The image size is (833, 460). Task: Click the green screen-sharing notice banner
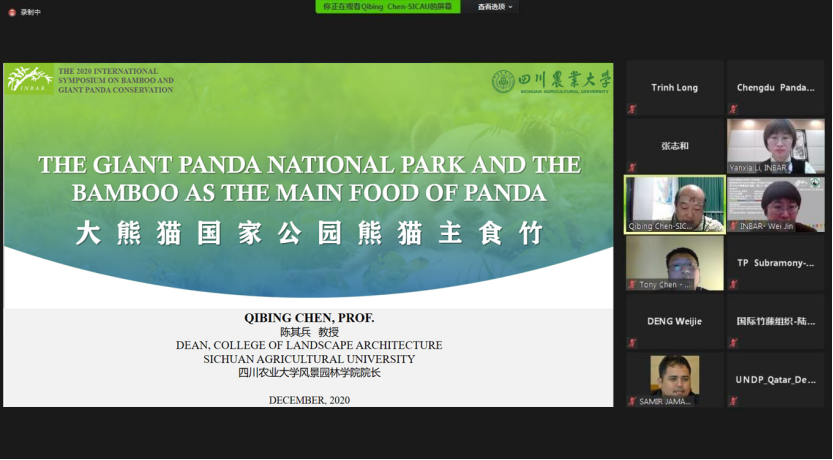click(x=388, y=7)
